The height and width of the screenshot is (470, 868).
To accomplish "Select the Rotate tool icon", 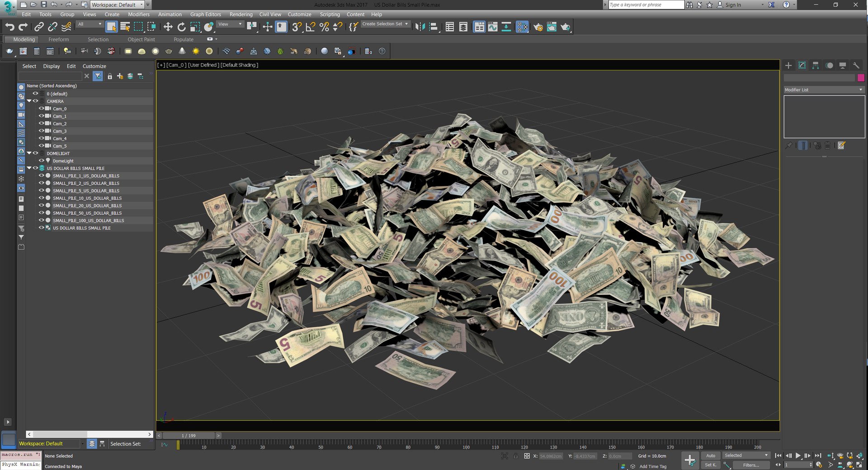I will 181,27.
